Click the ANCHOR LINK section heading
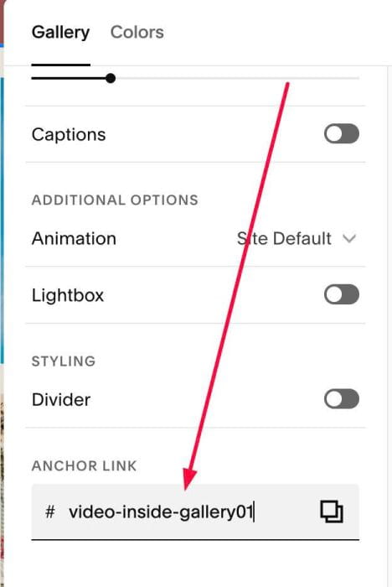 84,466
